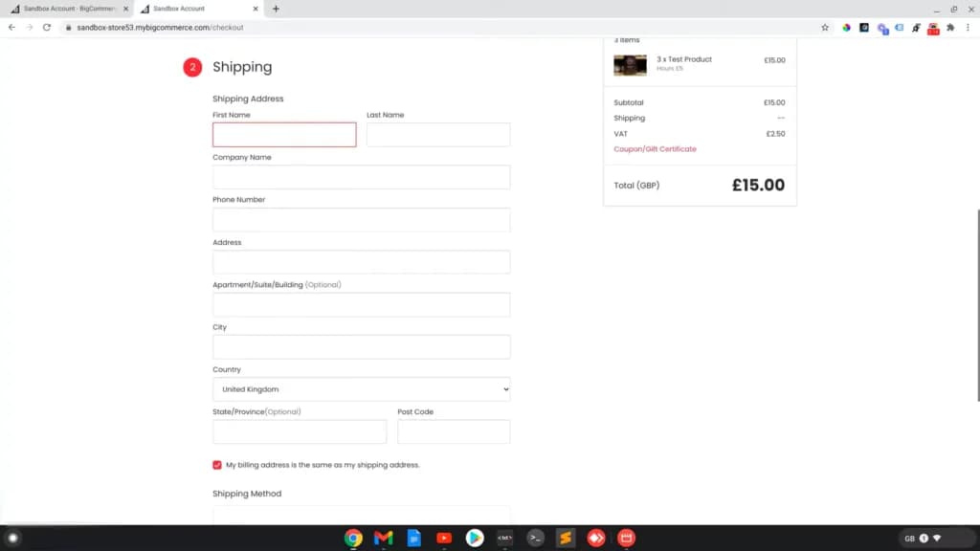This screenshot has height=551, width=980.
Task: Click the First Name field
Action: [x=284, y=135]
